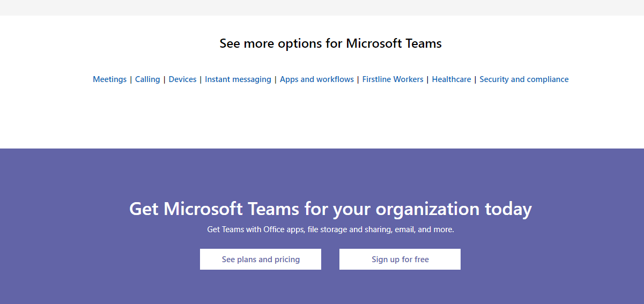This screenshot has width=644, height=304.
Task: Click the separator between Meetings and Calling
Action: (x=131, y=79)
